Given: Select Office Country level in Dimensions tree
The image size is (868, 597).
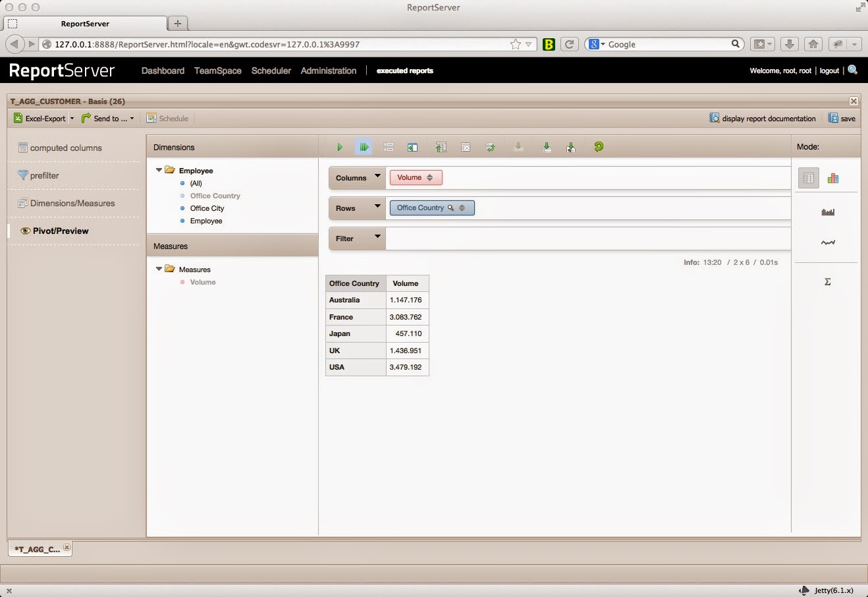Looking at the screenshot, I should pos(215,196).
